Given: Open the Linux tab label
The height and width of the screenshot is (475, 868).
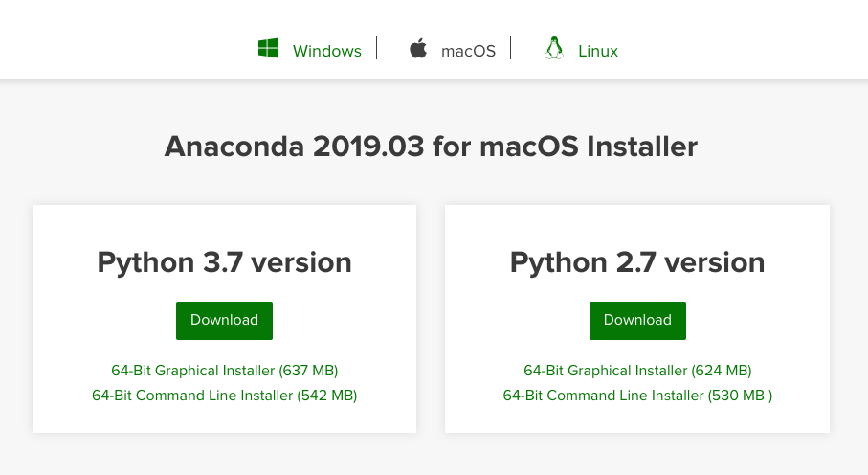Looking at the screenshot, I should click(598, 51).
